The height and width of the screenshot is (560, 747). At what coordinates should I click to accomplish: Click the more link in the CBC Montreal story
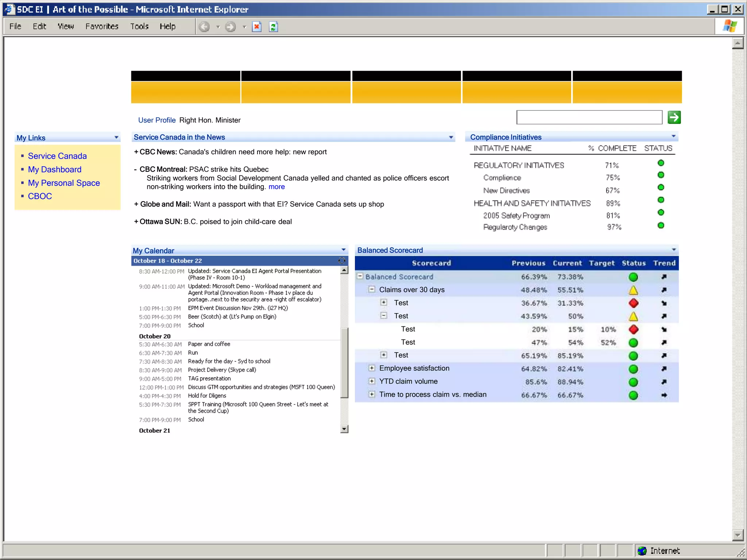point(276,187)
